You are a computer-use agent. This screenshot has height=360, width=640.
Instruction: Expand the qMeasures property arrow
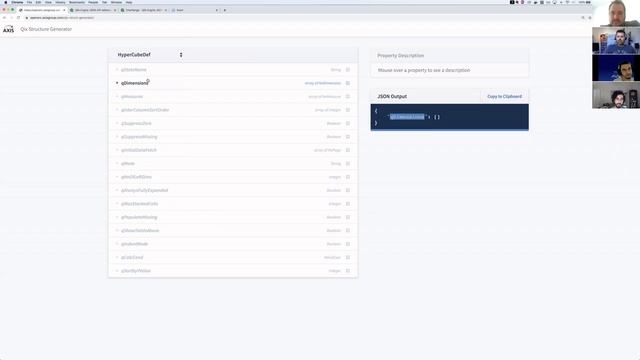tap(117, 97)
